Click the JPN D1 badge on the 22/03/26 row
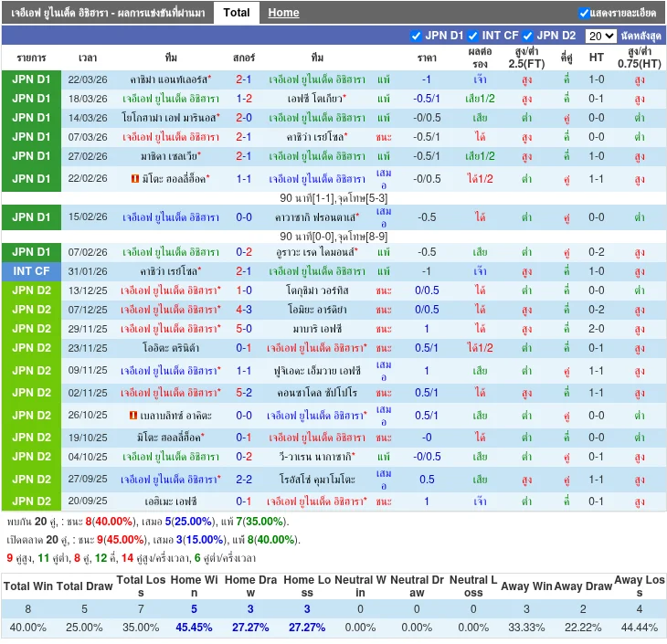 coord(31,79)
